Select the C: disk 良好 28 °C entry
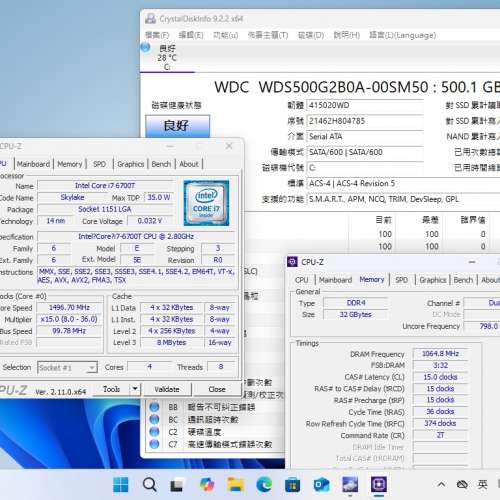Viewport: 500px width, 500px height. click(167, 57)
